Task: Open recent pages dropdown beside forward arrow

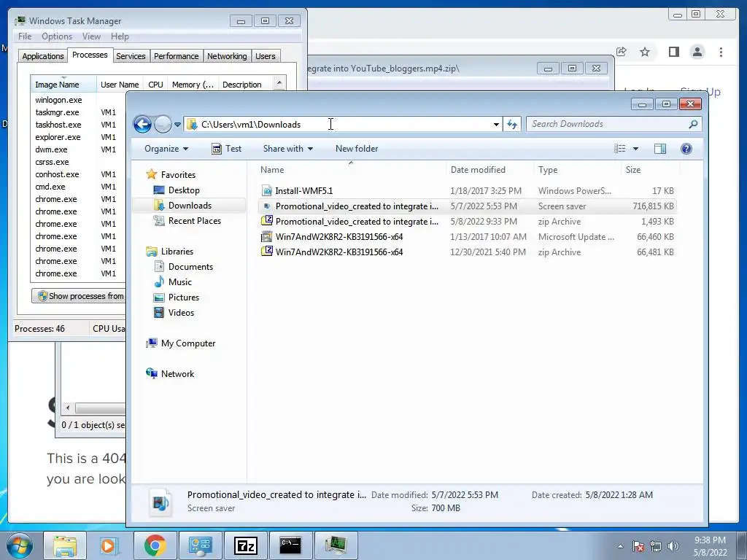Action: pos(177,125)
